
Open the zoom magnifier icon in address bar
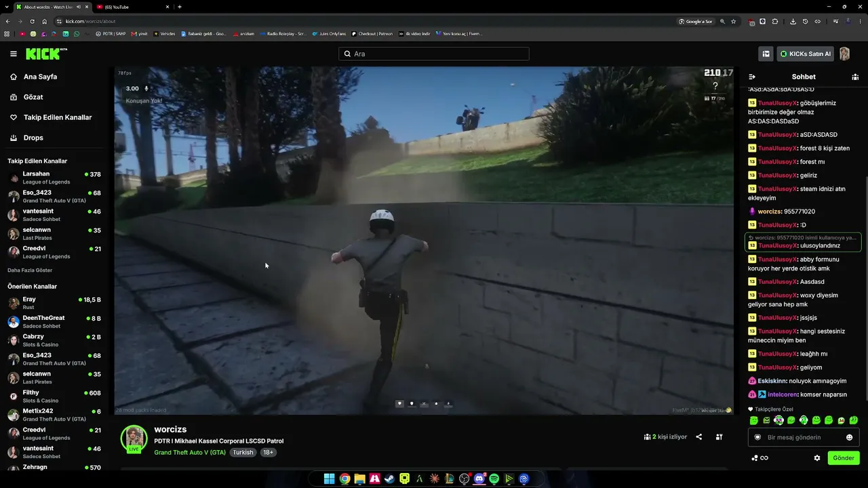[x=723, y=22]
